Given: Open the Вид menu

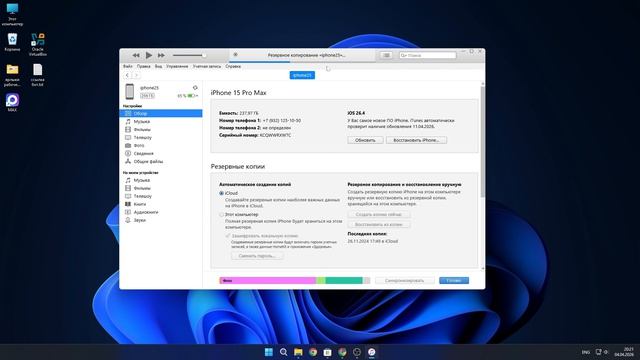Looking at the screenshot, I should click(158, 66).
